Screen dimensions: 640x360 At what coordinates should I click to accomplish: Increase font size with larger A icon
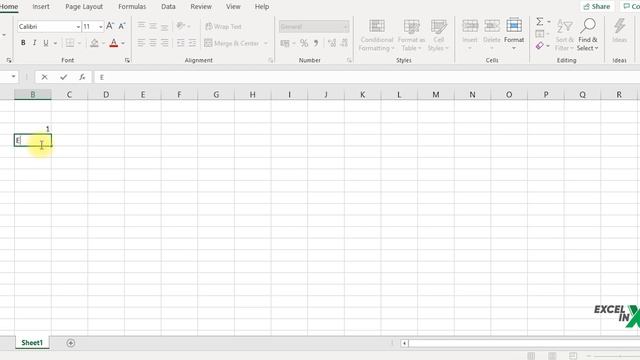110,26
